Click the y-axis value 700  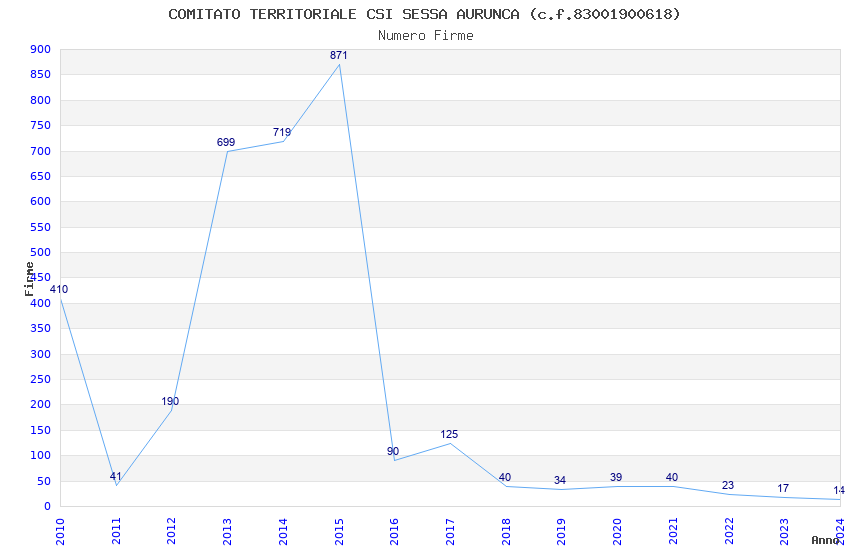pyautogui.click(x=41, y=151)
